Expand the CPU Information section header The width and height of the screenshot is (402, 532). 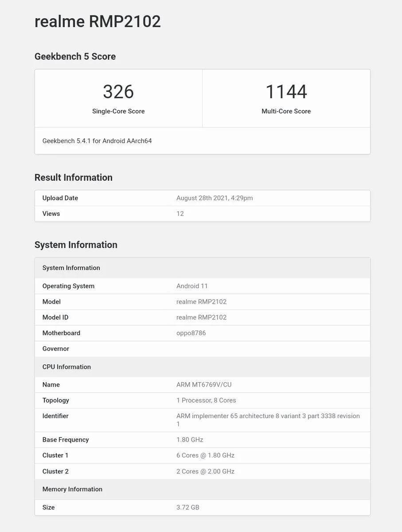coord(66,367)
